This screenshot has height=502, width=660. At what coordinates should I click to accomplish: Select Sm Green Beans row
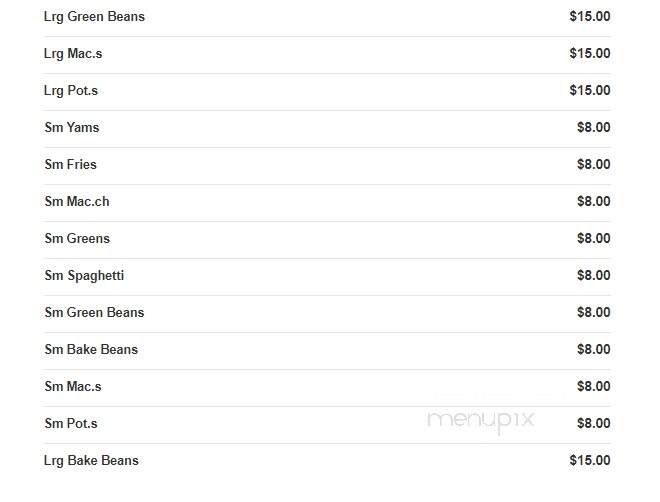coord(327,313)
